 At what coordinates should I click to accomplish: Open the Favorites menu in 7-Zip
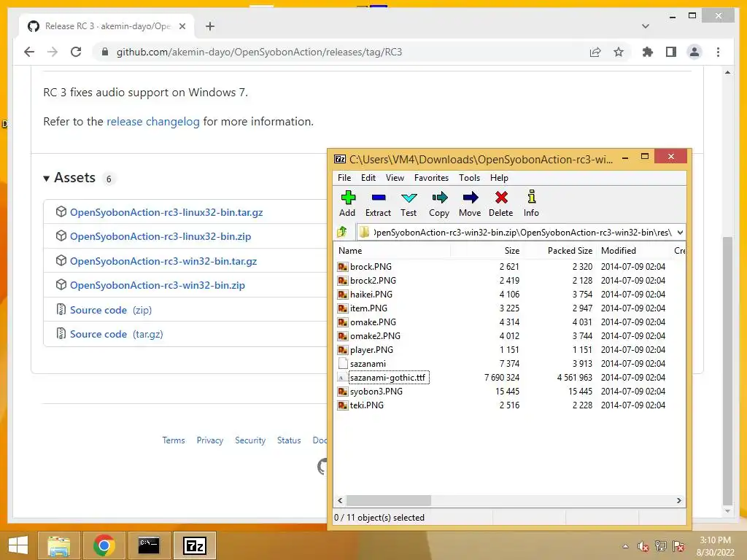pyautogui.click(x=431, y=178)
